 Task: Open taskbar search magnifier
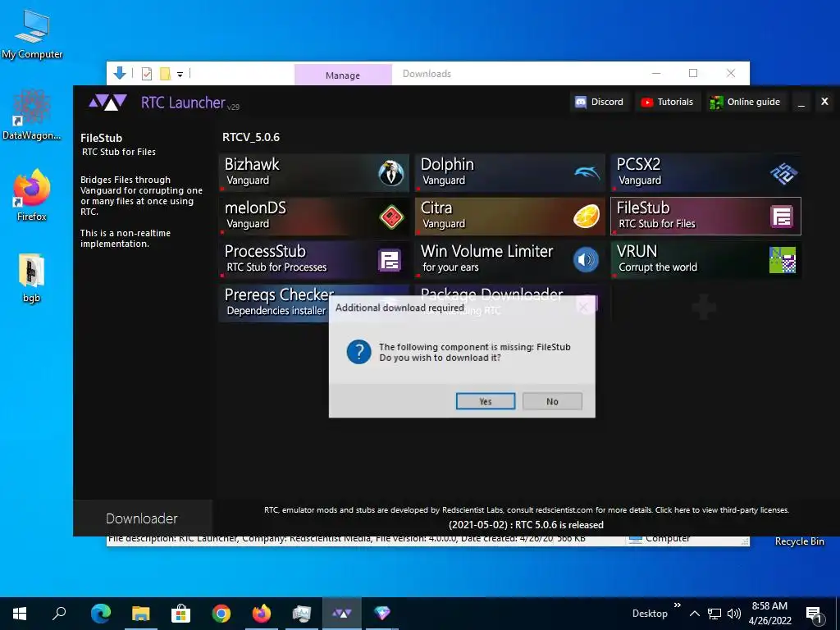(59, 614)
